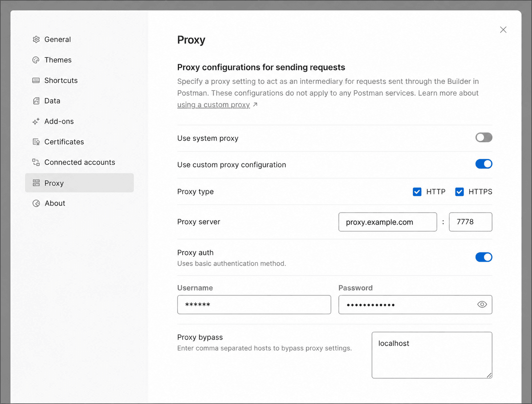Image resolution: width=532 pixels, height=404 pixels.
Task: Click the proxy server host field
Action: 387,222
